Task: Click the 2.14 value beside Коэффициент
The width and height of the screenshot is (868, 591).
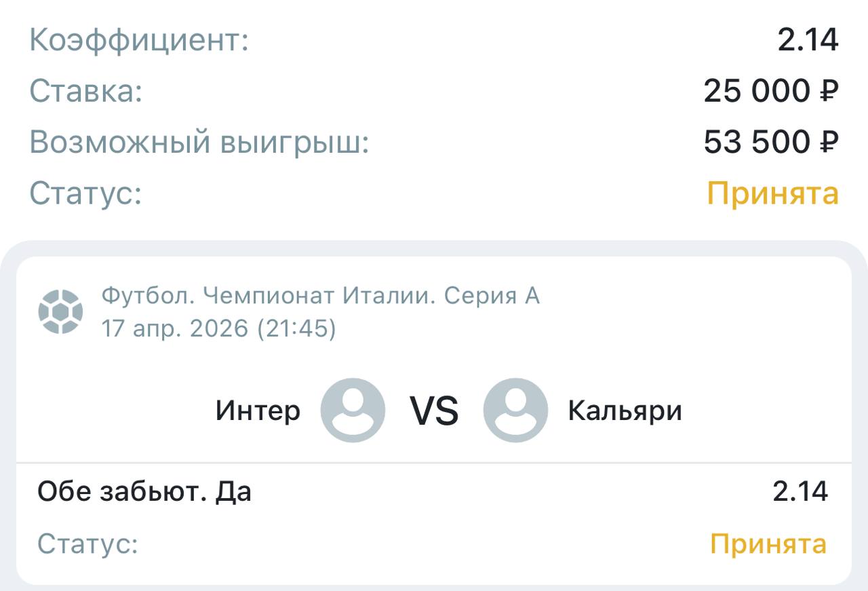Action: [808, 41]
